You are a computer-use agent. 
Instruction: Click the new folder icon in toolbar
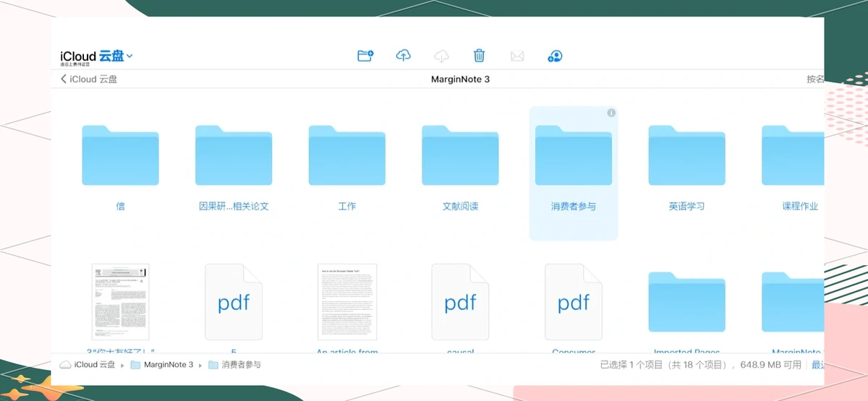click(365, 56)
